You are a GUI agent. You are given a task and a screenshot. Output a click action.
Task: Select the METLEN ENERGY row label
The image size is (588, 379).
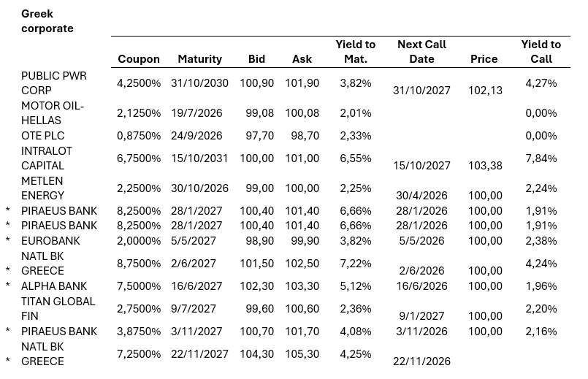42,188
